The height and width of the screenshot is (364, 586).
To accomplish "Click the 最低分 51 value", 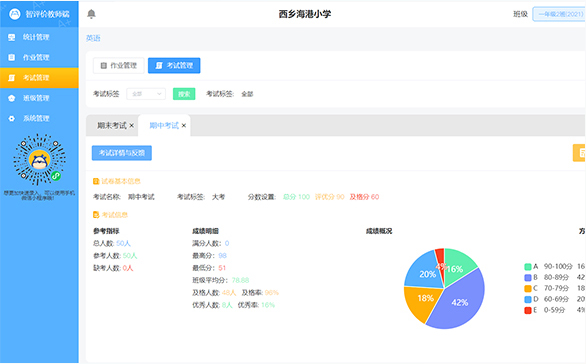I will point(222,268).
